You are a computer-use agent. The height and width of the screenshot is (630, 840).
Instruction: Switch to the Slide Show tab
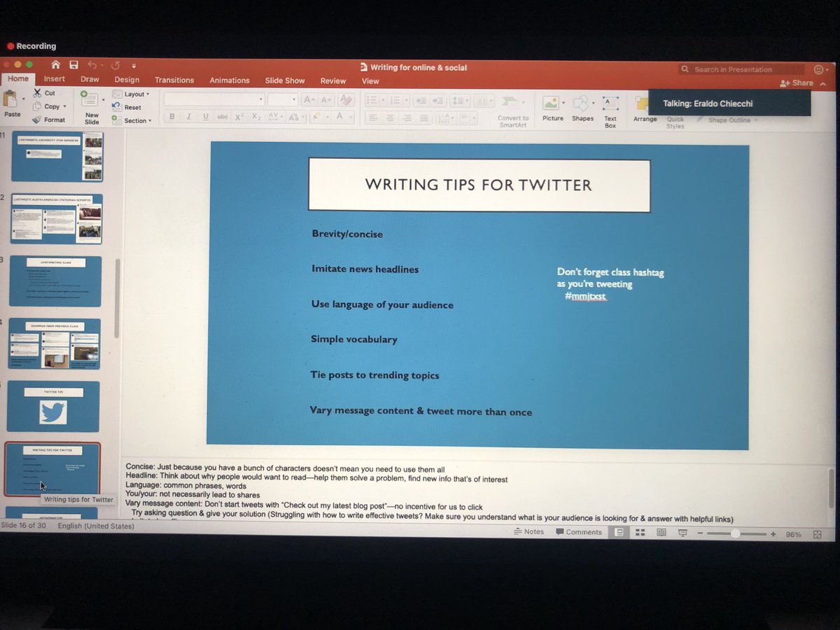pos(285,80)
